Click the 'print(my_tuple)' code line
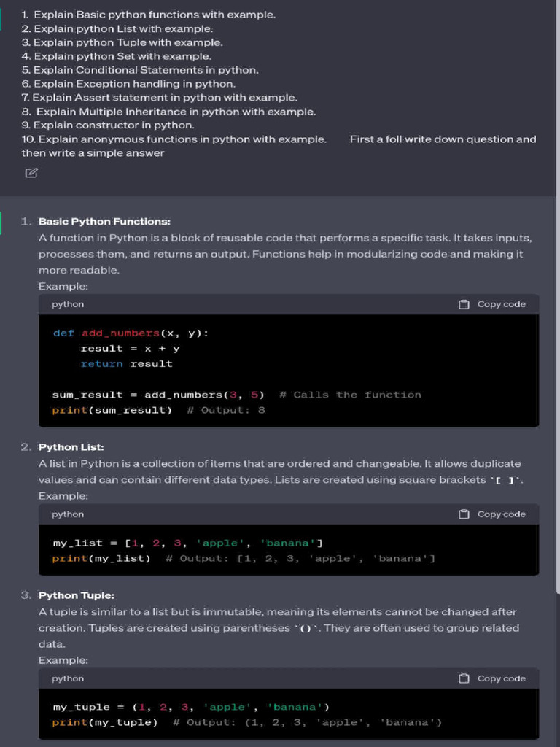The width and height of the screenshot is (560, 747). 105,723
